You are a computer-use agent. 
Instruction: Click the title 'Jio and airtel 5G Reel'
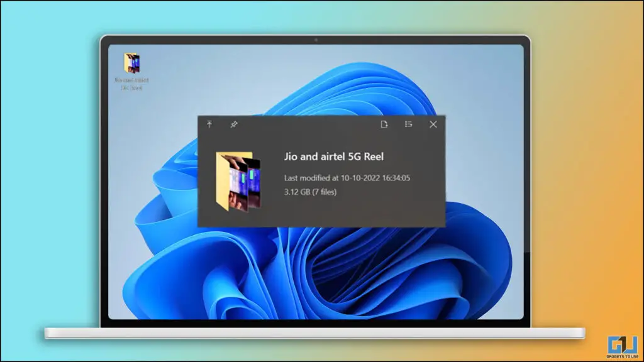tap(333, 156)
